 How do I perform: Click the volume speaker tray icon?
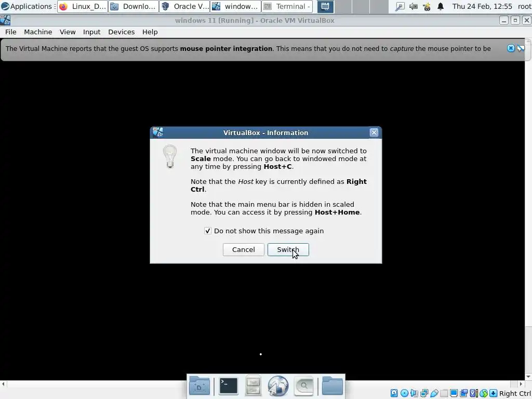click(x=413, y=6)
